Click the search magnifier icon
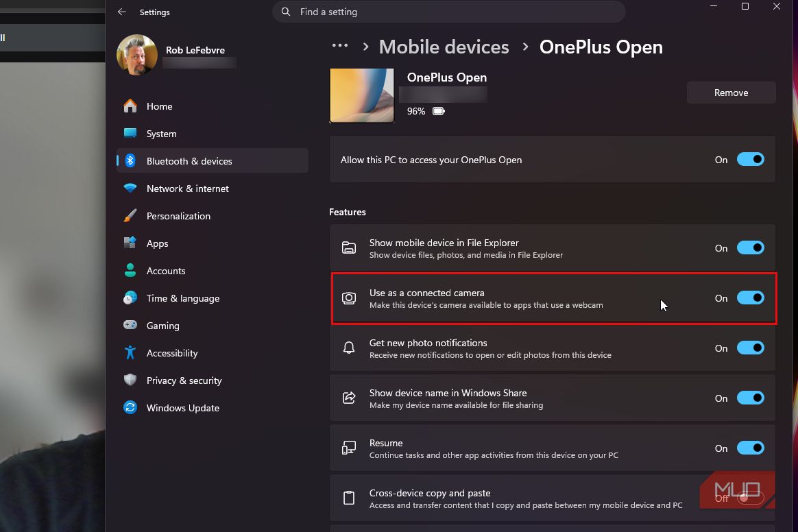The width and height of the screenshot is (798, 532). pyautogui.click(x=286, y=12)
